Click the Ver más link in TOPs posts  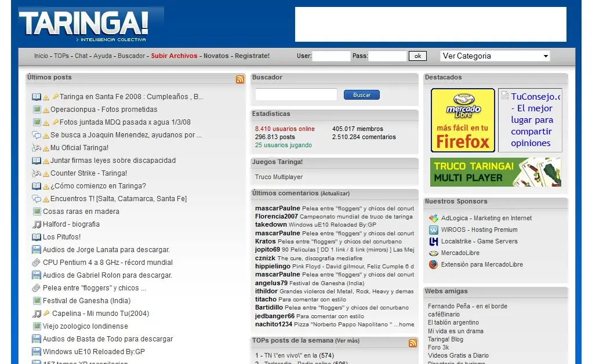coord(347,341)
